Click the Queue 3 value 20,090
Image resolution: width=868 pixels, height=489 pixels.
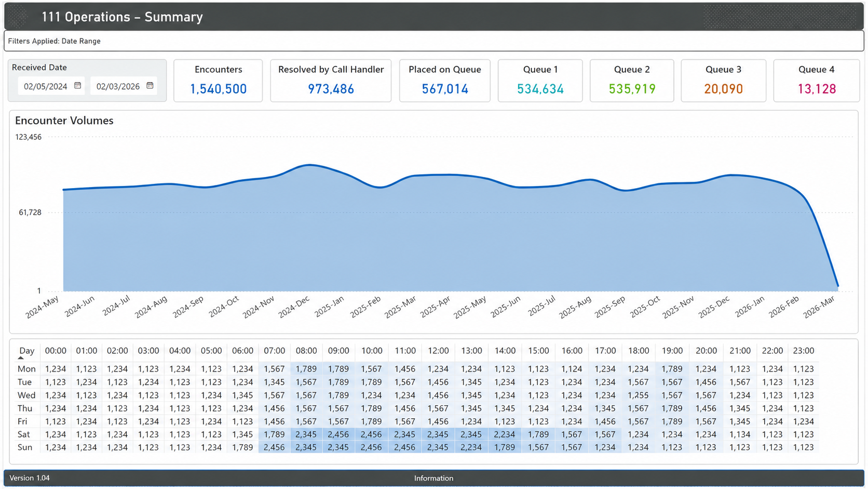[x=724, y=89]
